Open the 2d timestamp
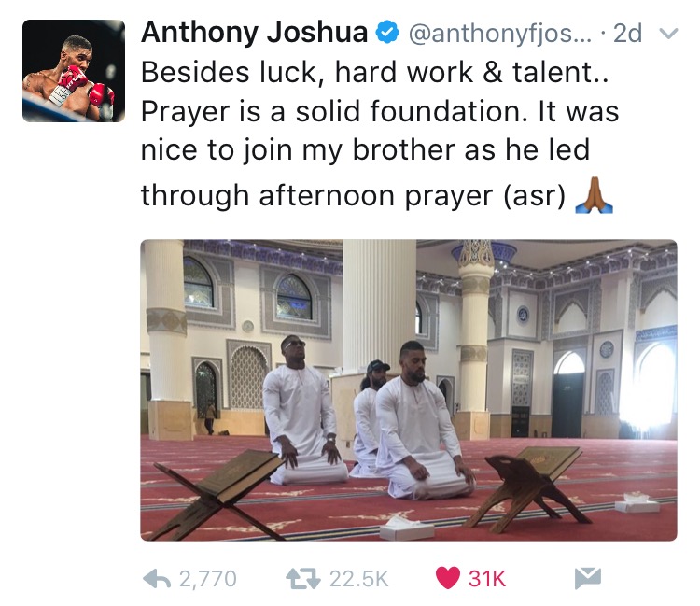The image size is (700, 606). click(x=627, y=33)
